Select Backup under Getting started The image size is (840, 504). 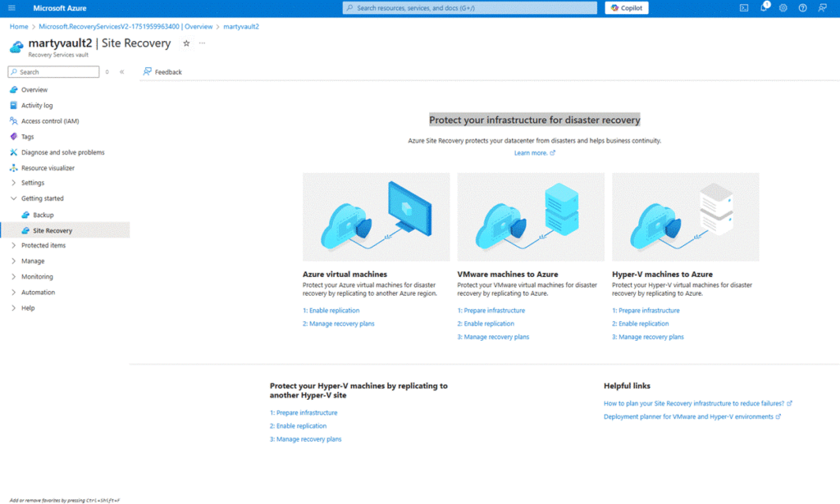[43, 215]
